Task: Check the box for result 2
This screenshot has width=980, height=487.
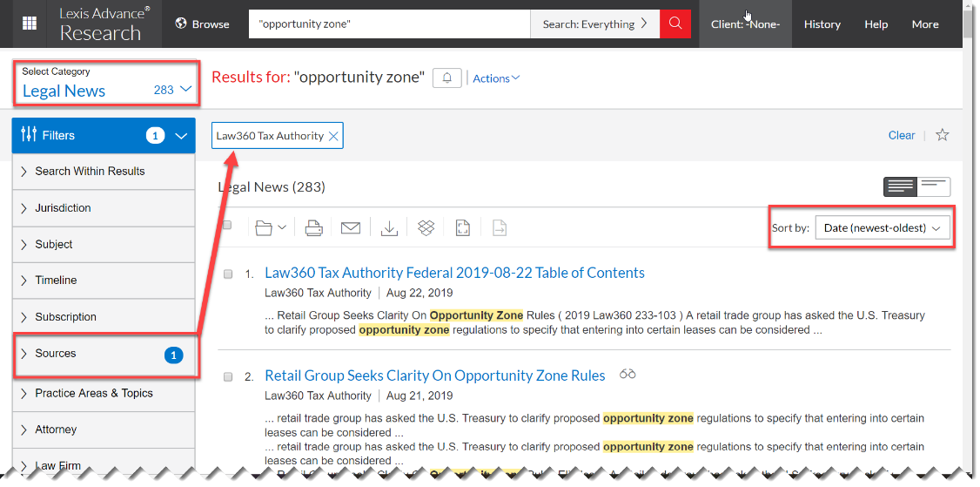Action: click(x=228, y=376)
